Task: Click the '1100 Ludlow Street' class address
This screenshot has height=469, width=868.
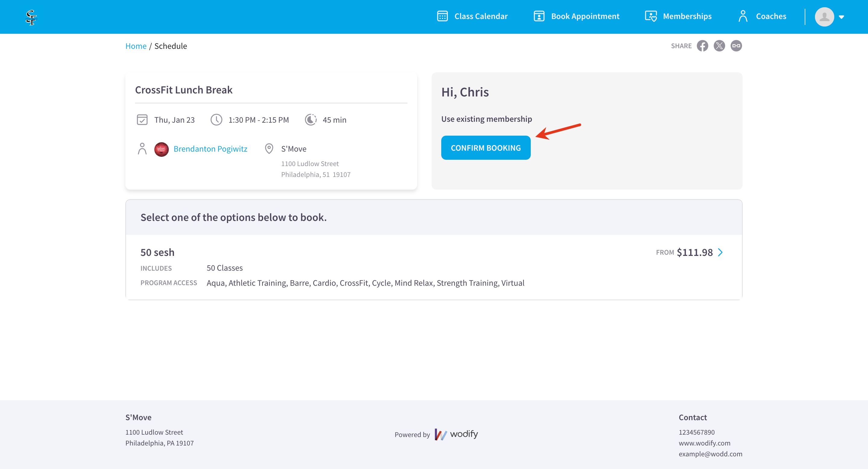Action: (x=310, y=164)
